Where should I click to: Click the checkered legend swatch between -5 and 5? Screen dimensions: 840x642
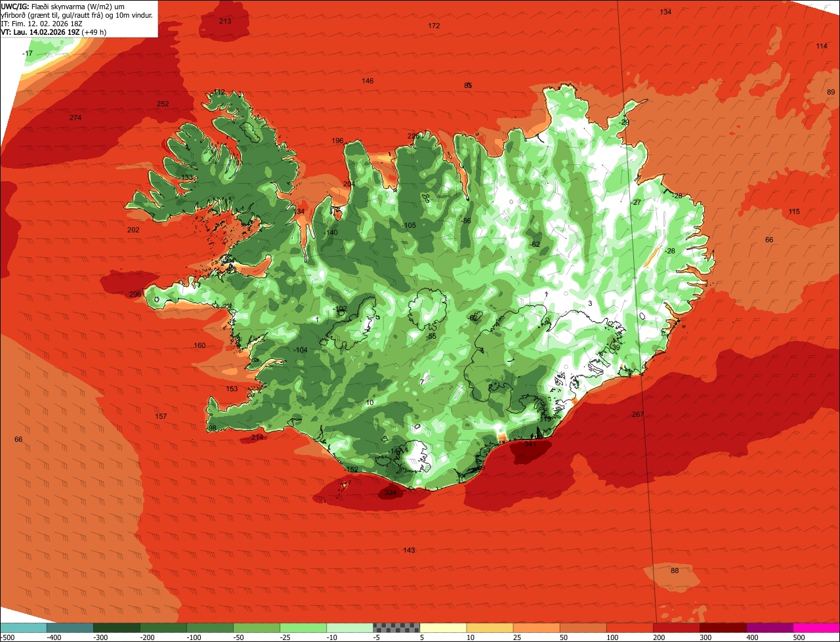point(396,628)
